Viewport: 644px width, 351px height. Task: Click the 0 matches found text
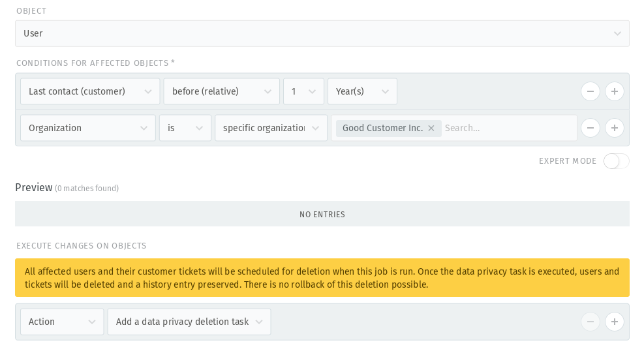[x=87, y=189]
